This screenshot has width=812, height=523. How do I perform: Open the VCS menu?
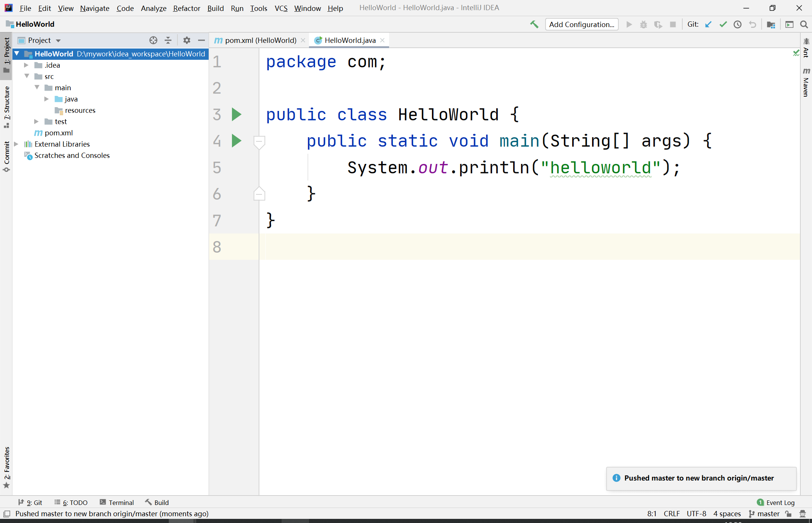(281, 8)
